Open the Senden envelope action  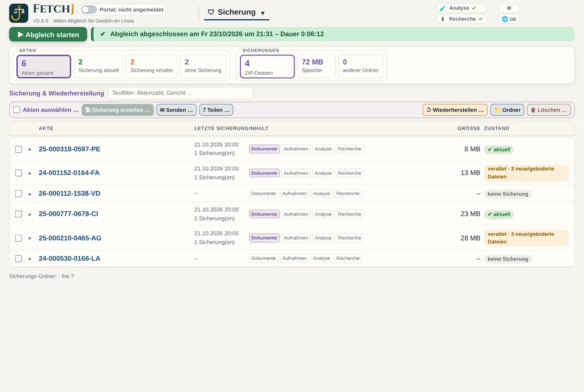(x=176, y=110)
